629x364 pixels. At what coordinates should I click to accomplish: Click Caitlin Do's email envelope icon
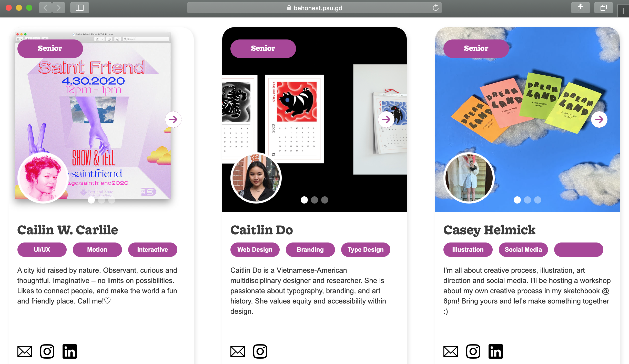[238, 351]
